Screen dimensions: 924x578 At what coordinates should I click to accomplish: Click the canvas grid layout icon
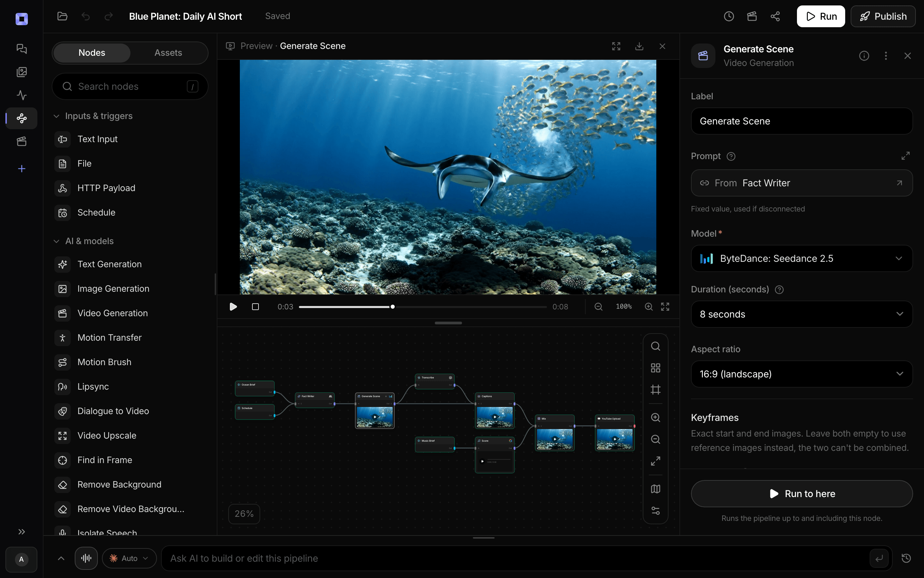coord(656,368)
